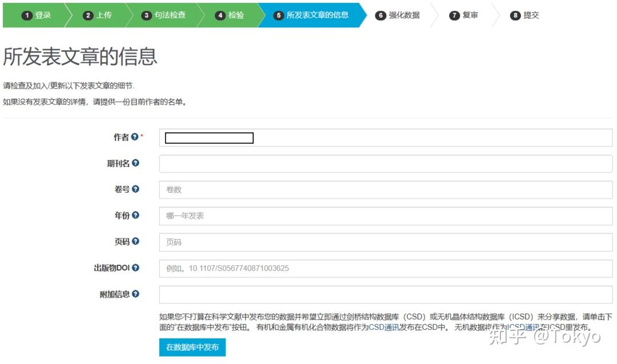Screen dimensions: 617x364
Task: Focus the 年份 field with 哪一年发表 placeholder
Action: point(386,216)
